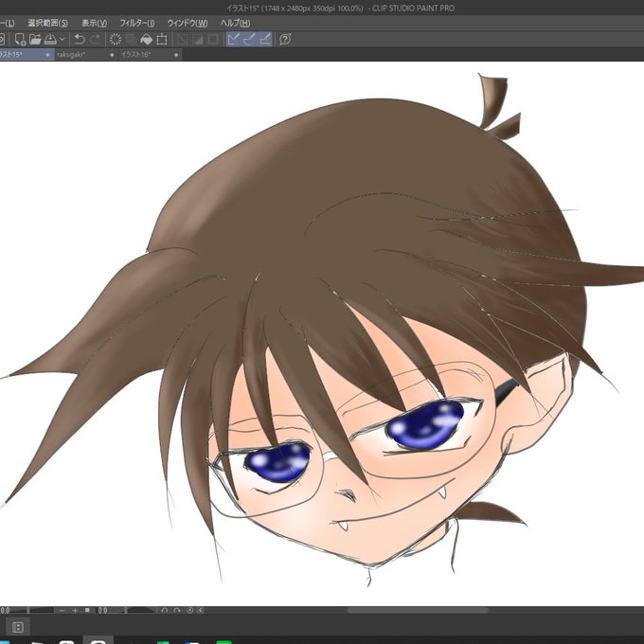Open the 選択範囲(S) menu
The width and height of the screenshot is (644, 644).
47,23
